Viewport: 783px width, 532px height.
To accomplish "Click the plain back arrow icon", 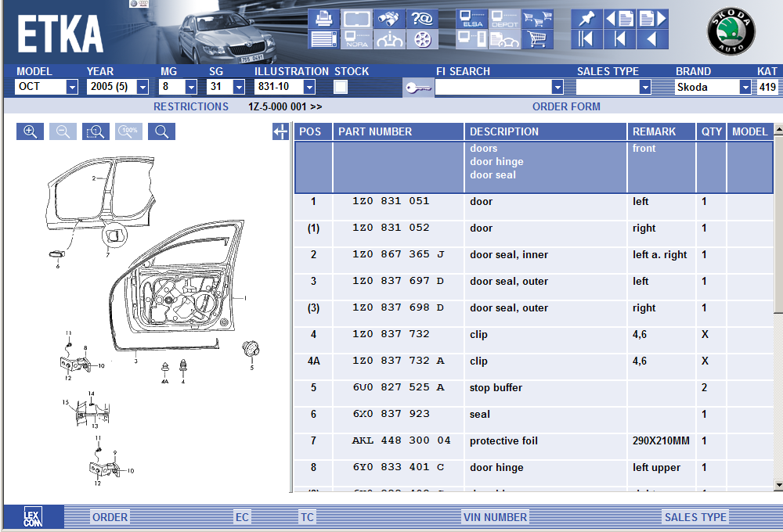I will (x=652, y=39).
